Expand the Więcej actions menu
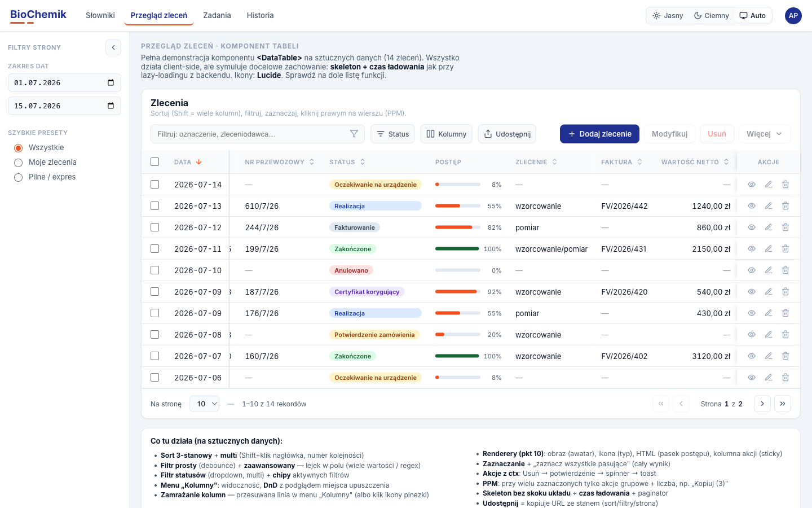This screenshot has width=812, height=508. click(765, 134)
